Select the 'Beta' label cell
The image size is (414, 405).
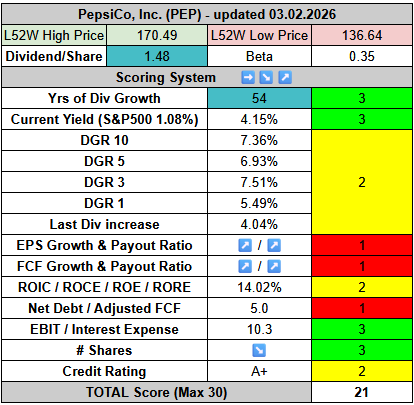click(259, 56)
